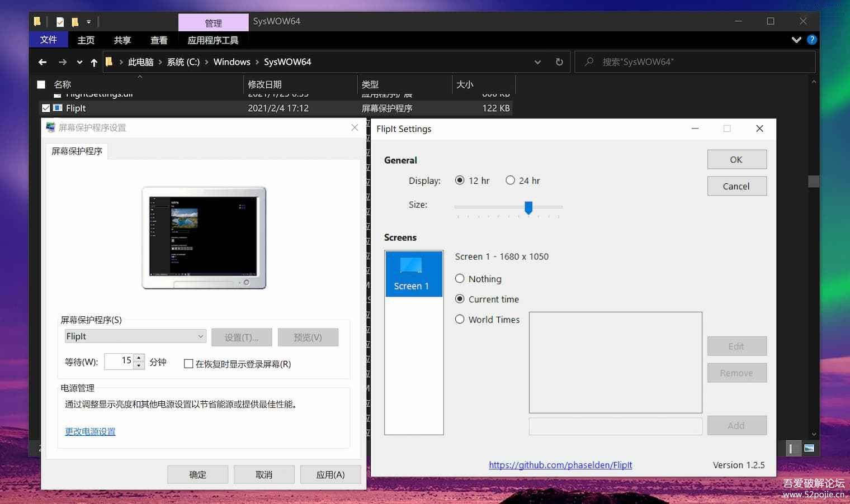
Task: Click the 确定 button
Action: 198,474
